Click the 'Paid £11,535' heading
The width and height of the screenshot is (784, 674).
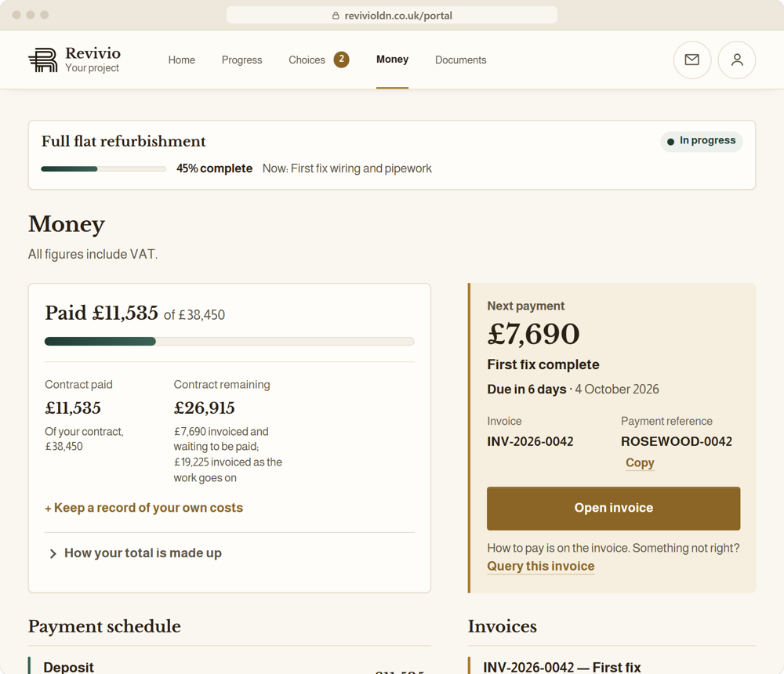click(x=101, y=313)
